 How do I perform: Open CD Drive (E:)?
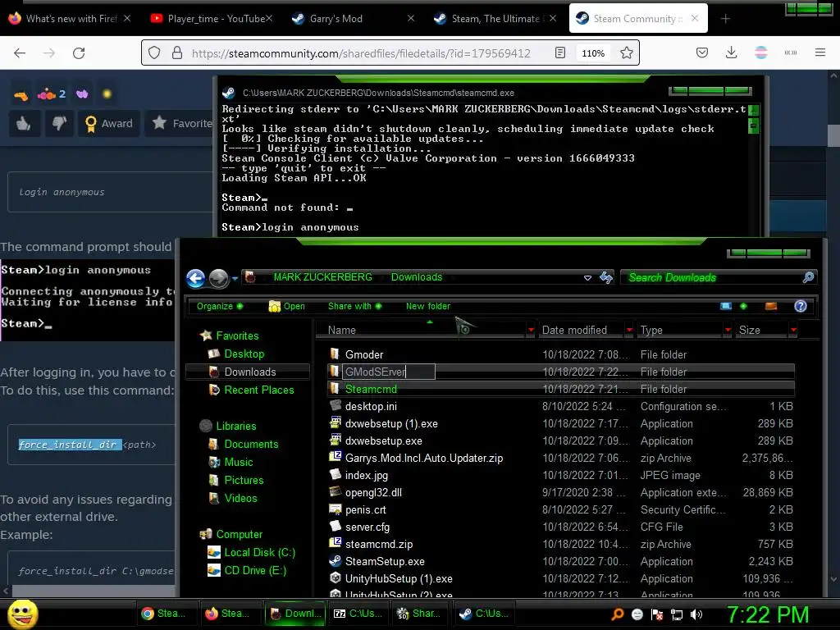255,571
